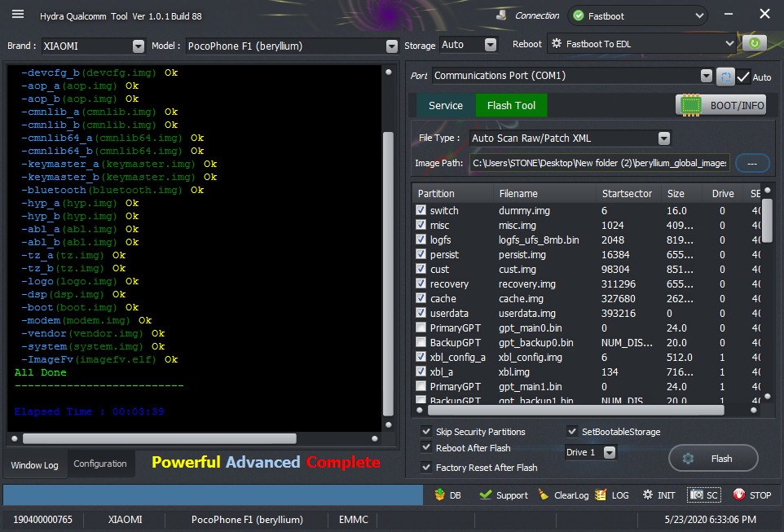Open the Storage Auto dropdown
The width and height of the screenshot is (784, 532).
tap(491, 45)
